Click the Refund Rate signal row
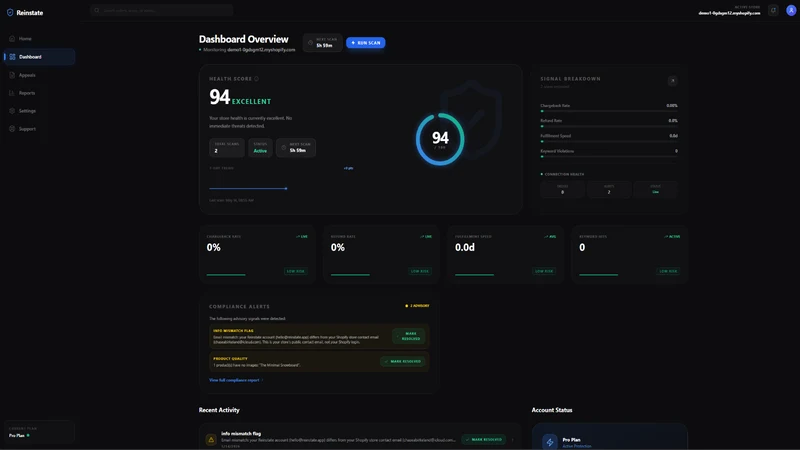Viewport: 800px width, 450px height. point(609,122)
